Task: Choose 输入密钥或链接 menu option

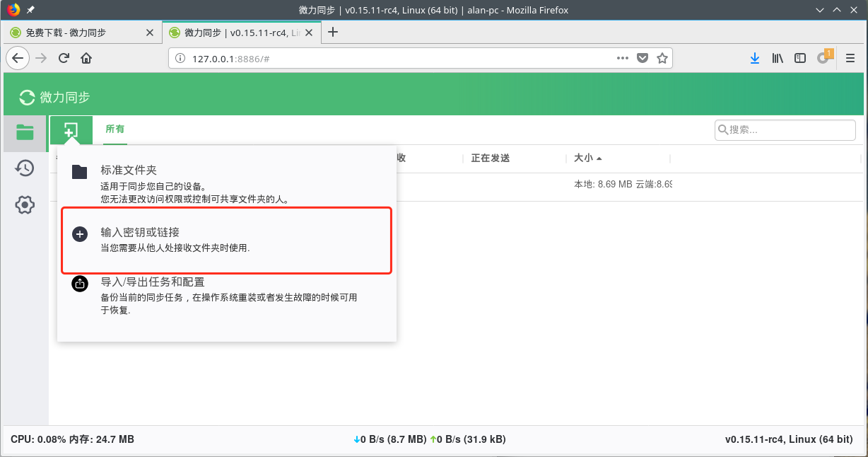Action: pos(140,233)
